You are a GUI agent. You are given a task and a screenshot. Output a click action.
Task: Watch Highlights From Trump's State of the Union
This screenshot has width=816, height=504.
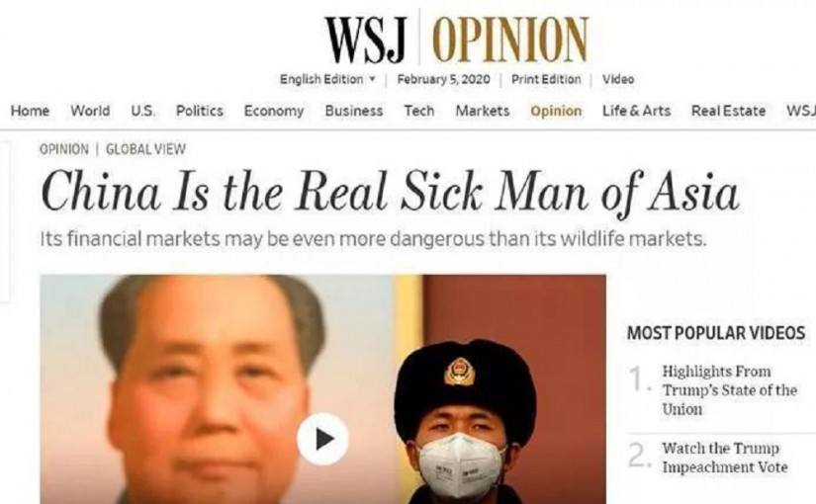[729, 390]
